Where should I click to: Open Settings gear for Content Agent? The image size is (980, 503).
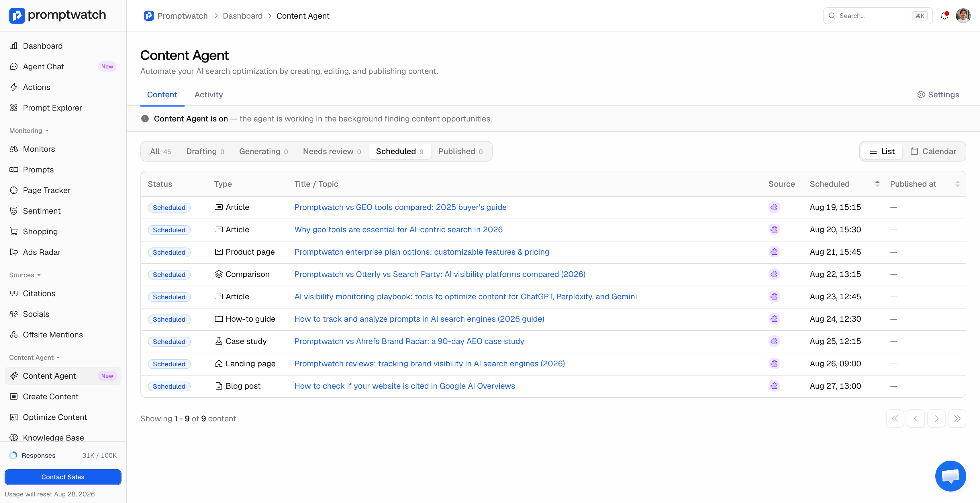click(938, 95)
